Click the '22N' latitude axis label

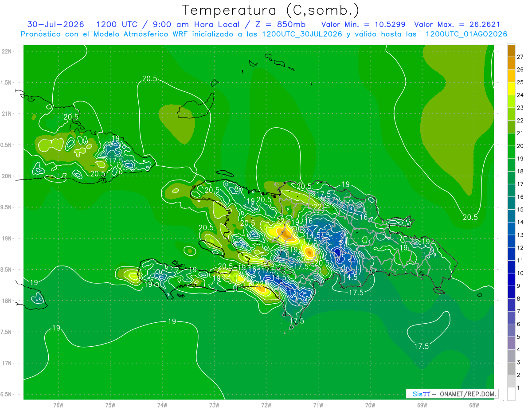point(7,51)
